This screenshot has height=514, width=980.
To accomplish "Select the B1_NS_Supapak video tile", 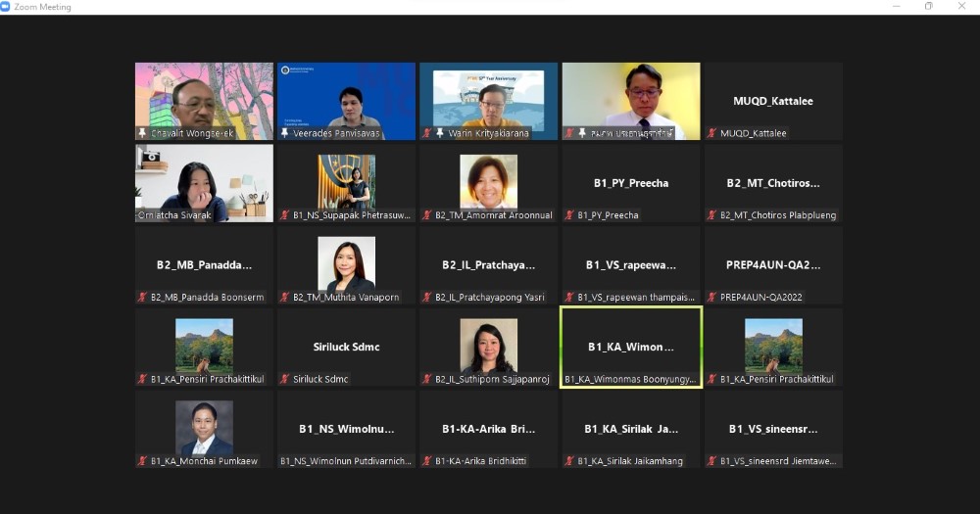I will click(x=346, y=182).
